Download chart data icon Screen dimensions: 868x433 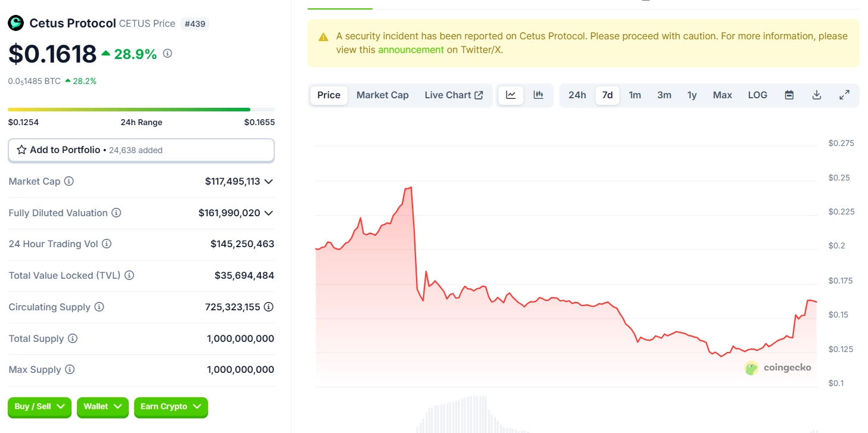[817, 95]
